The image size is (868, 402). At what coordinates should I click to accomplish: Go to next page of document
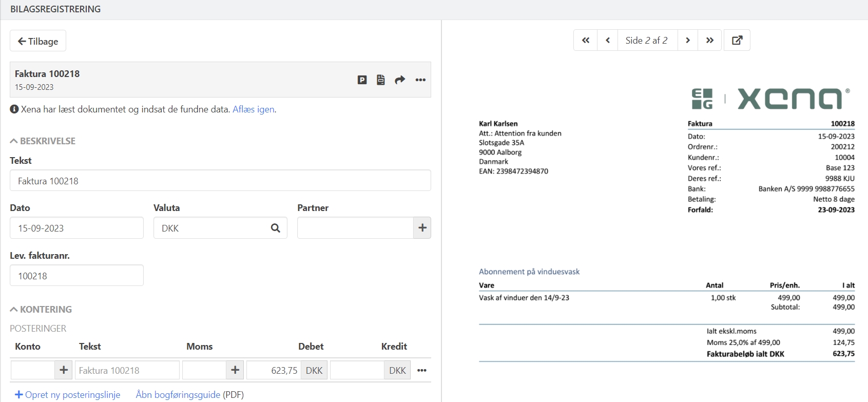click(688, 40)
